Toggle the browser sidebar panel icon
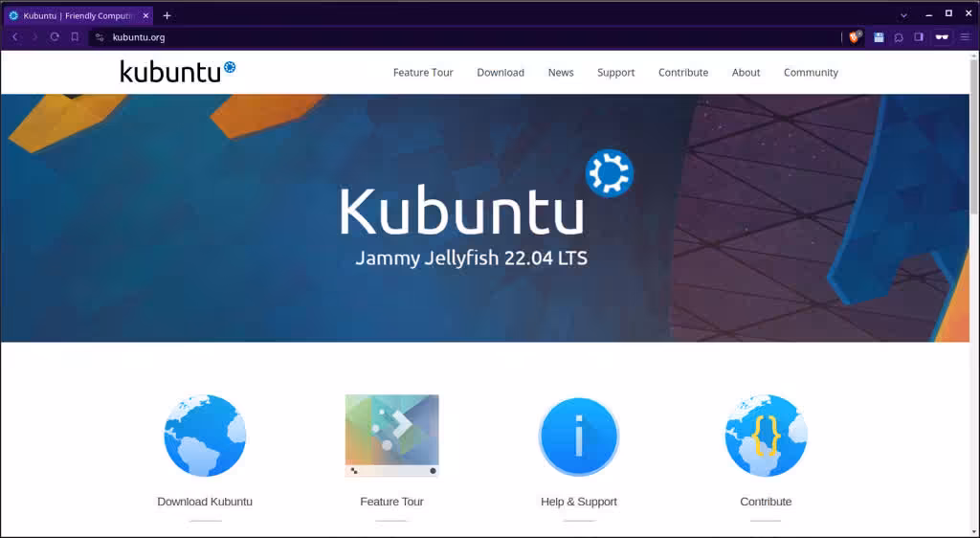 pos(919,37)
